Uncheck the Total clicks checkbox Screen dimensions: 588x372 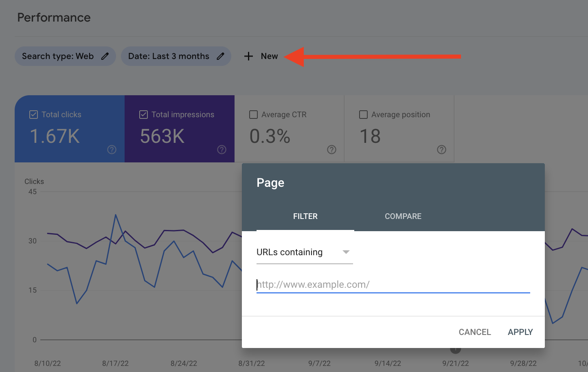pyautogui.click(x=34, y=115)
